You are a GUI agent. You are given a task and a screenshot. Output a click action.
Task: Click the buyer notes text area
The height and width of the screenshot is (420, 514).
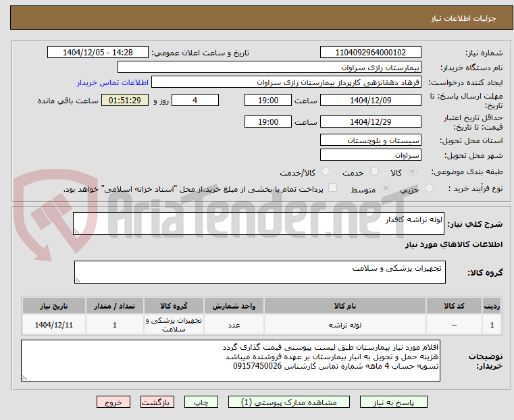coord(230,361)
